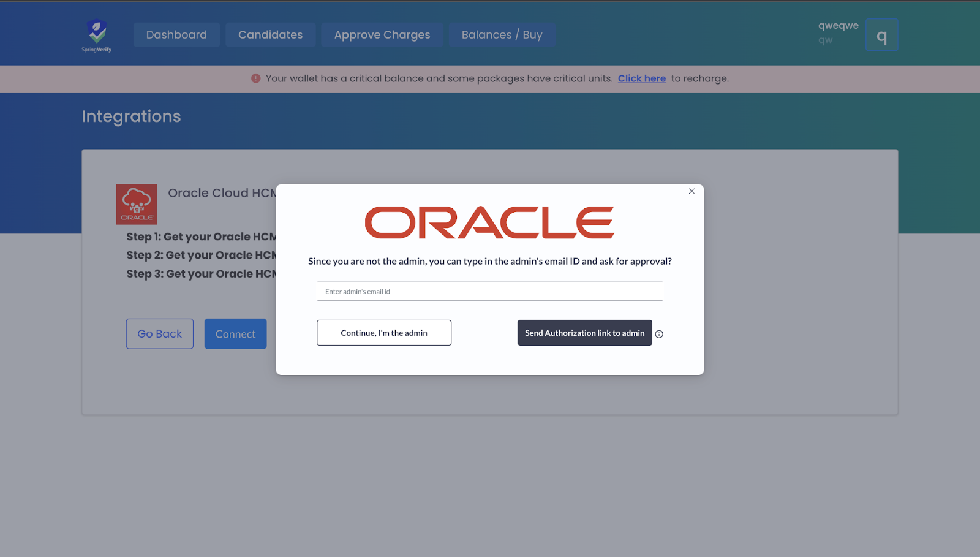Click the Go Back button
The image size is (980, 557).
(x=160, y=334)
